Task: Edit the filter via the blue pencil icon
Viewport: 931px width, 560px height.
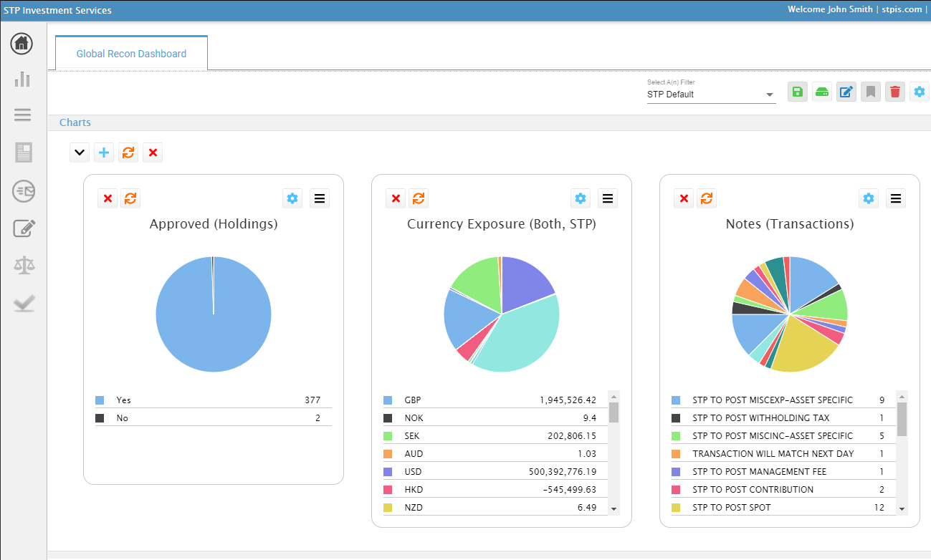Action: pos(846,92)
